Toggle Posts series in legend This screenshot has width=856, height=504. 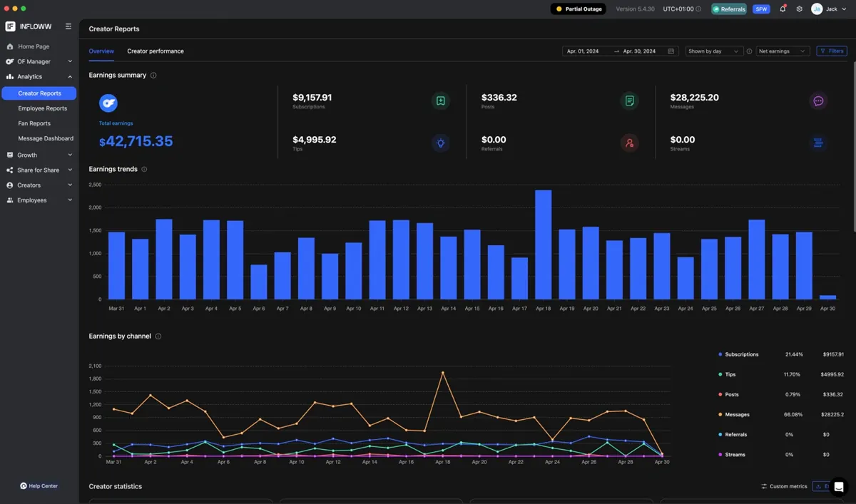coord(728,394)
